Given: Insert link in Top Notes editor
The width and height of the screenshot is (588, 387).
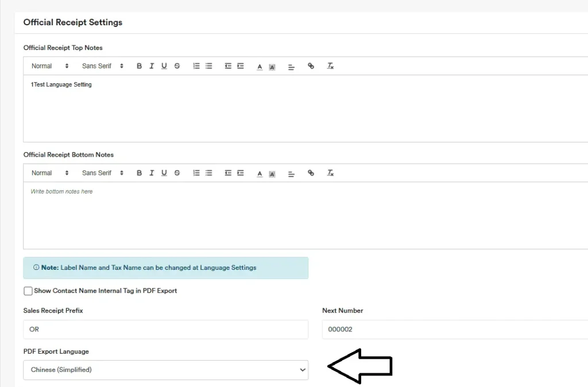Looking at the screenshot, I should [311, 66].
